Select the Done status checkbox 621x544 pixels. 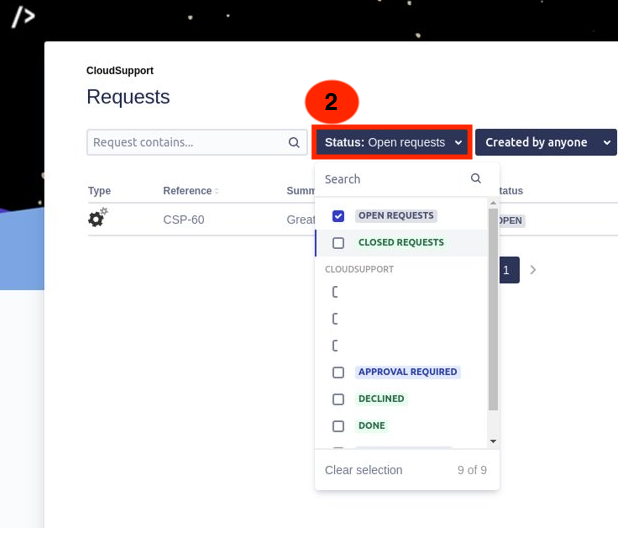(338, 426)
